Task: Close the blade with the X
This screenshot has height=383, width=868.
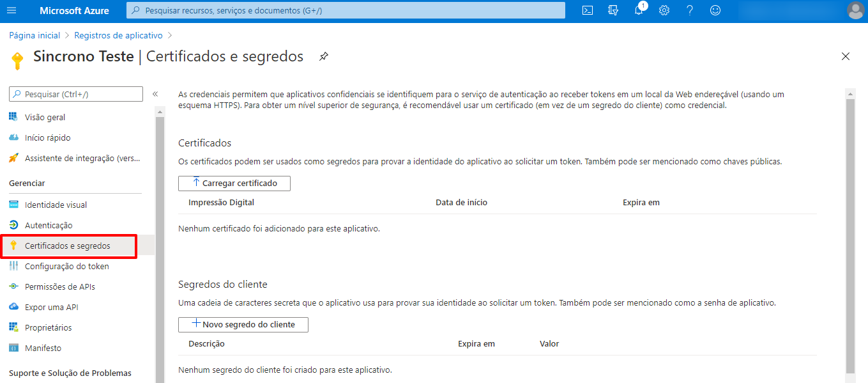Action: pyautogui.click(x=846, y=56)
